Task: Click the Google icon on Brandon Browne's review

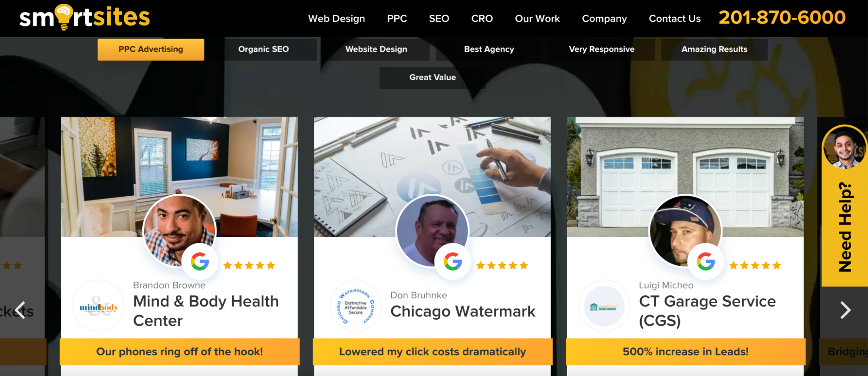Action: [200, 262]
